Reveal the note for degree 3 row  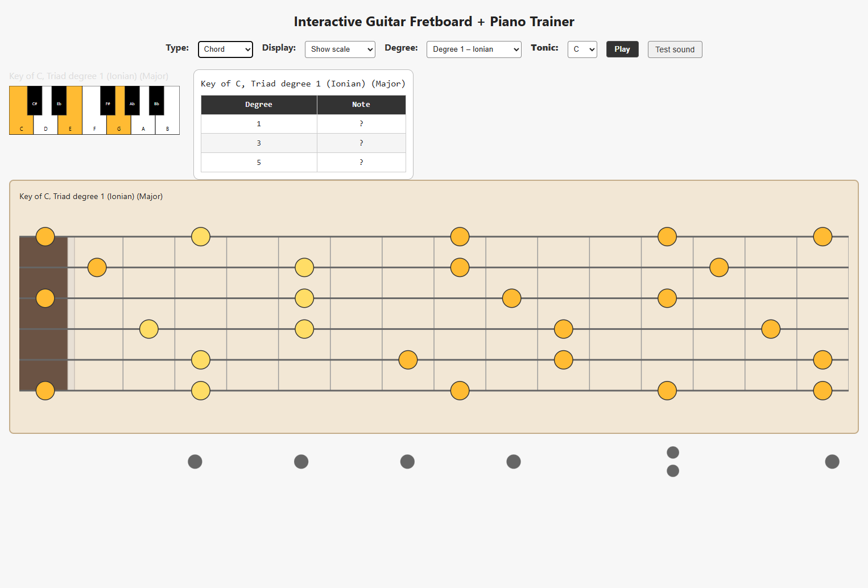(x=361, y=143)
